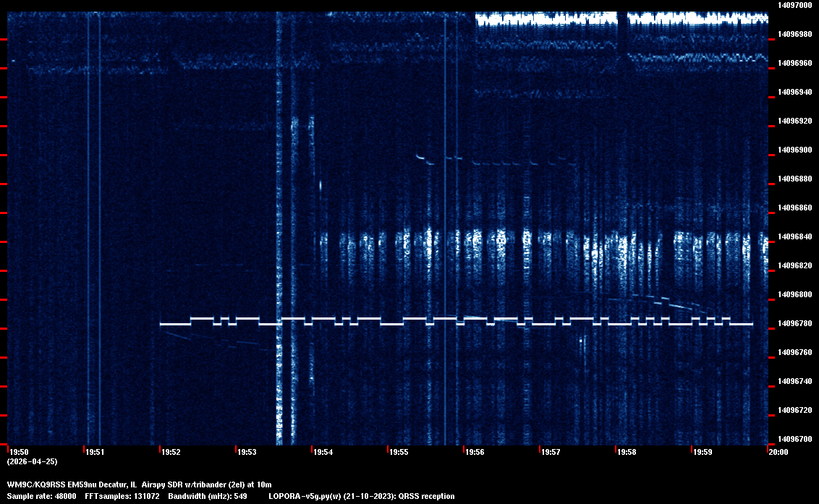
Task: Click the 19:51 time label
Action: (95, 452)
